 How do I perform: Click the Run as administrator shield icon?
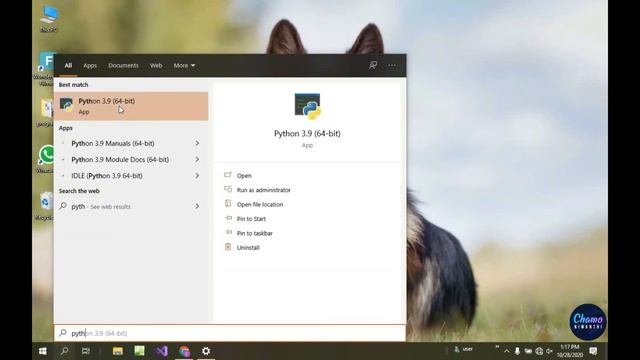228,189
